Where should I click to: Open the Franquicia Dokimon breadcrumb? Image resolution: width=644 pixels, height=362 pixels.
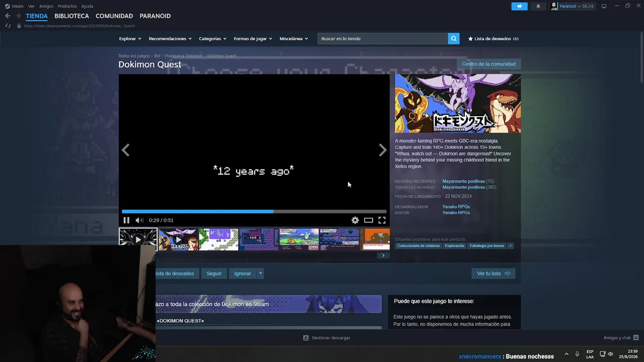tap(184, 56)
